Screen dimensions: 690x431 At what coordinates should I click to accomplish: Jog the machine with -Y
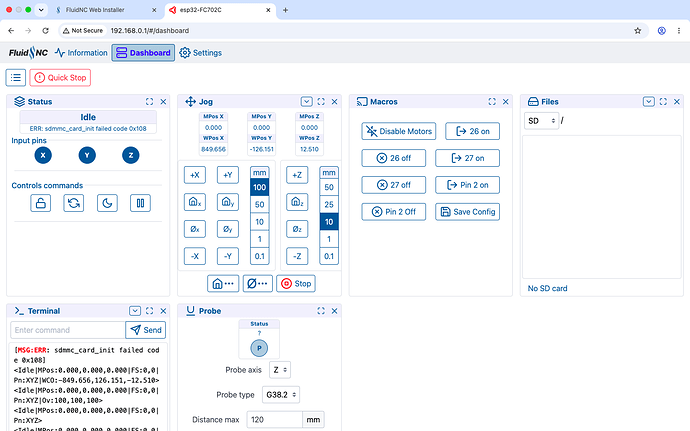228,256
